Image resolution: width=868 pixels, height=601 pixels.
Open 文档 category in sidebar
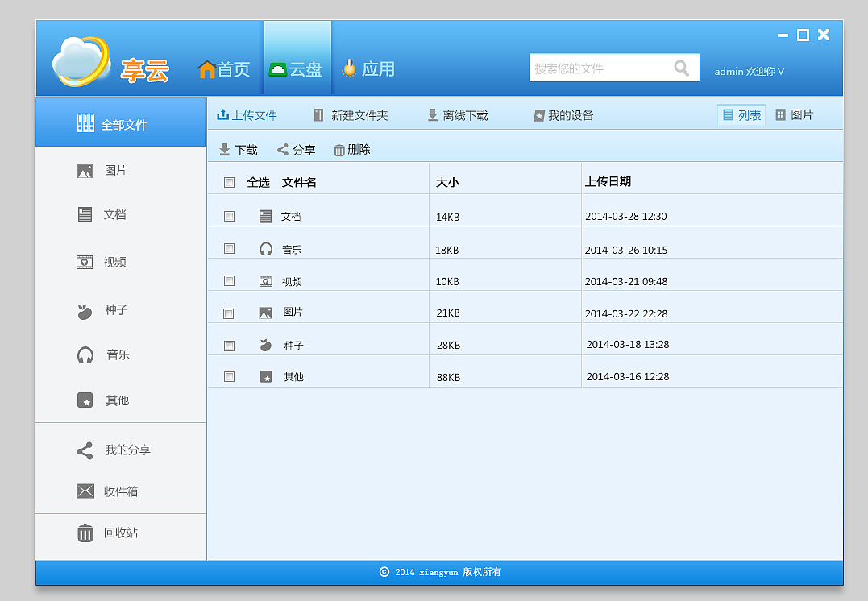(x=102, y=214)
